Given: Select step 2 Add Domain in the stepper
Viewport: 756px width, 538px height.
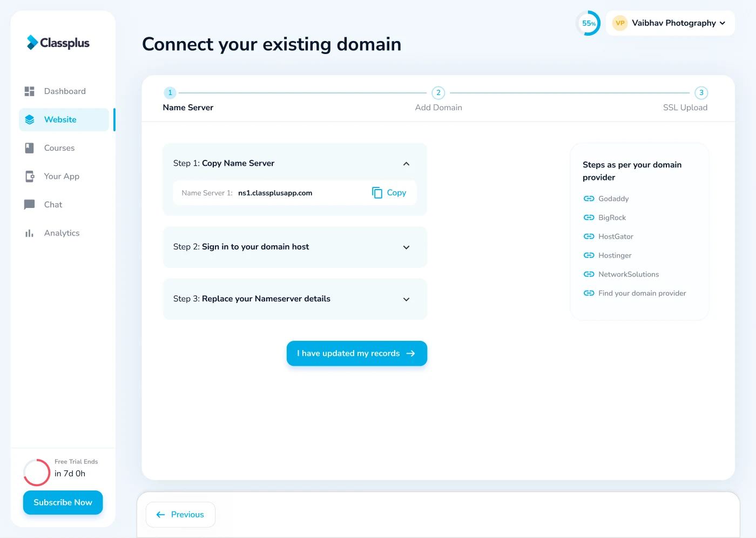Looking at the screenshot, I should (x=438, y=100).
